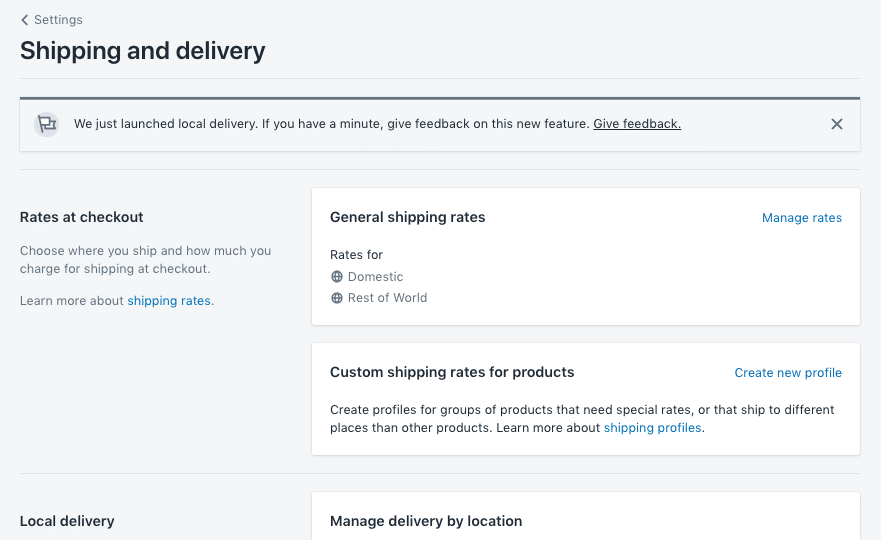
Task: Select the Domestic shipping zone label
Action: [x=376, y=277]
